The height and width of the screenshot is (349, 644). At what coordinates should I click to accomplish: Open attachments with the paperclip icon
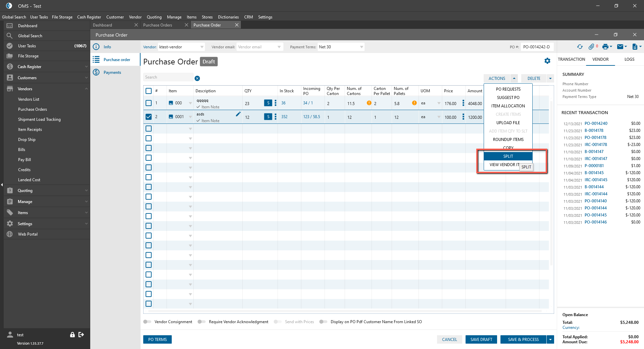pos(591,47)
